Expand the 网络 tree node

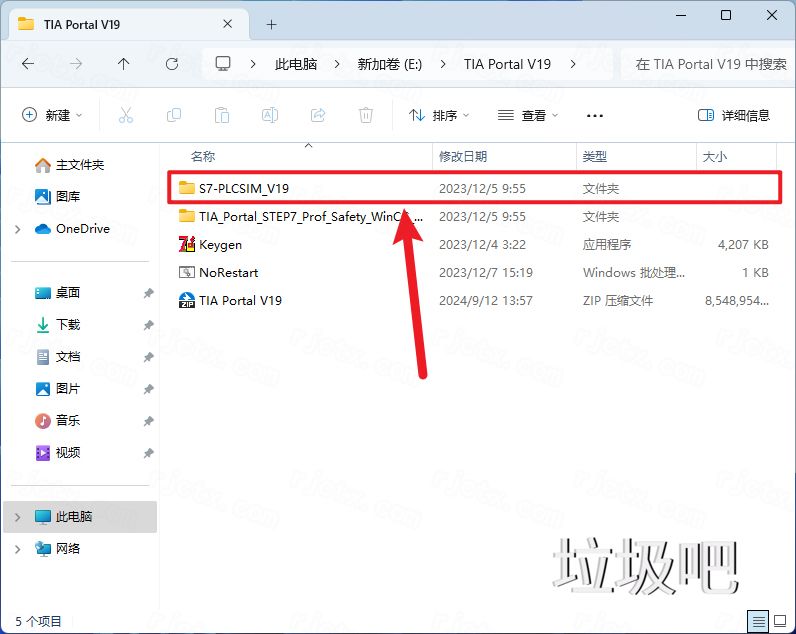18,549
